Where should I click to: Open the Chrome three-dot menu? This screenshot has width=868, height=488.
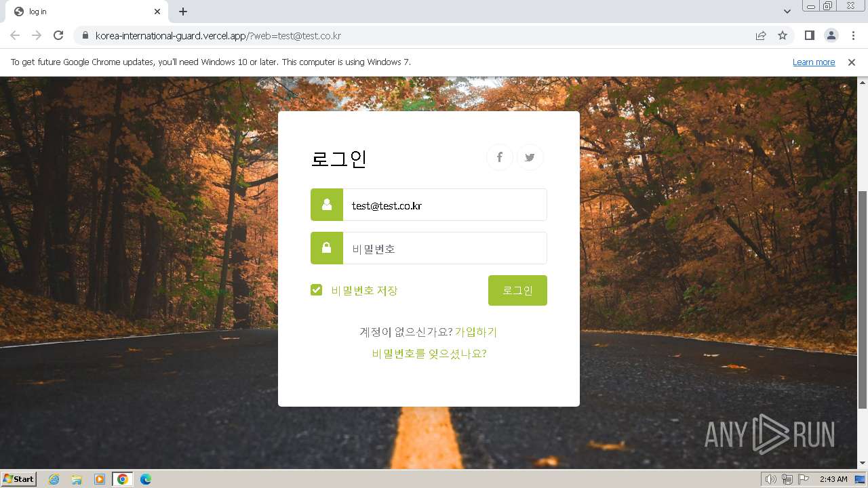tap(853, 36)
